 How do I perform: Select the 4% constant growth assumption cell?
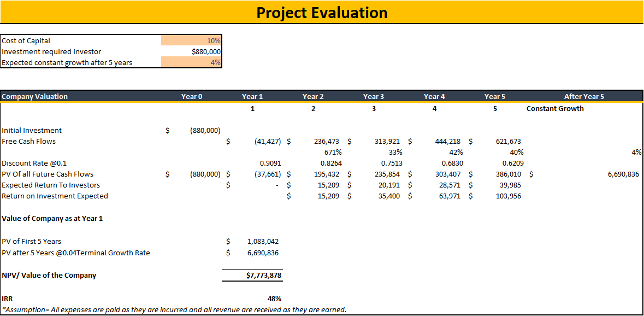191,62
